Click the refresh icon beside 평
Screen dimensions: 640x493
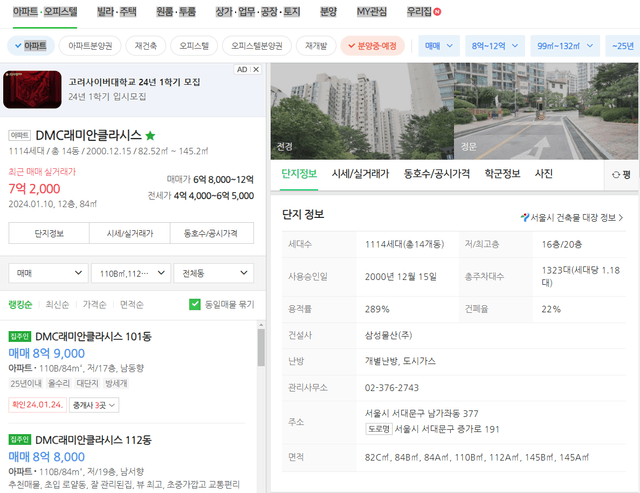coord(616,175)
